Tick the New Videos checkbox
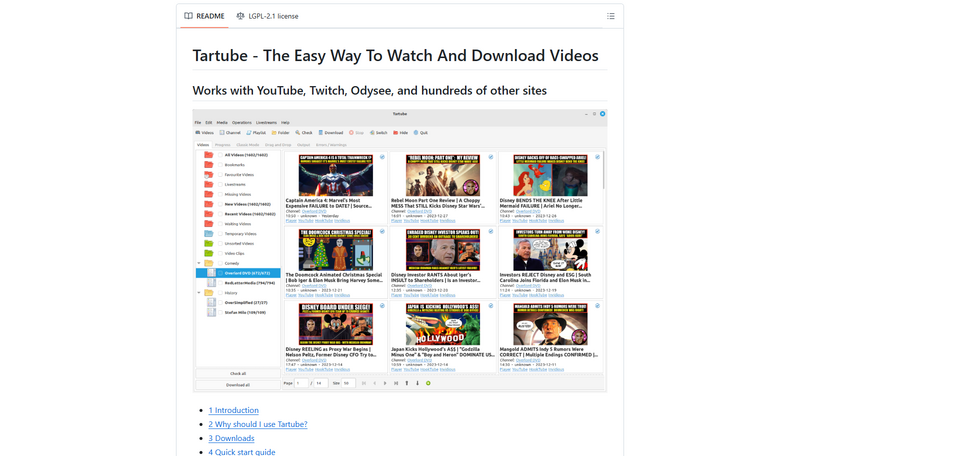This screenshot has height=456, width=960. [x=220, y=204]
